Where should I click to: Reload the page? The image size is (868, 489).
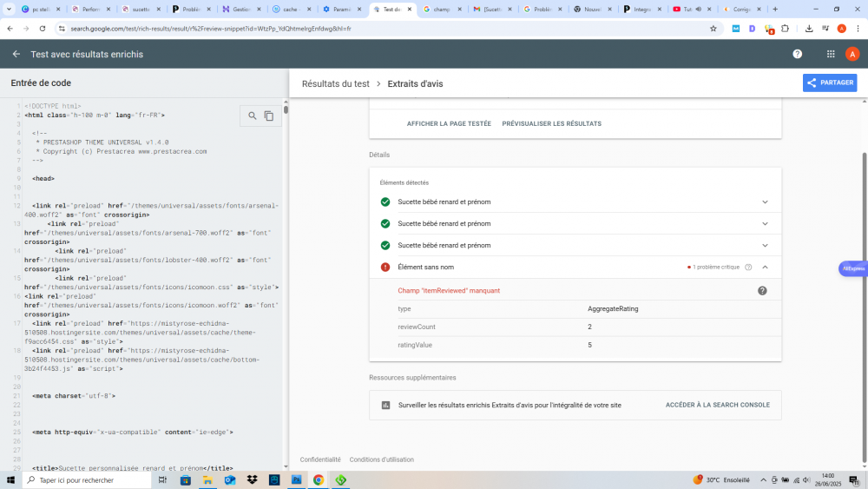[42, 29]
